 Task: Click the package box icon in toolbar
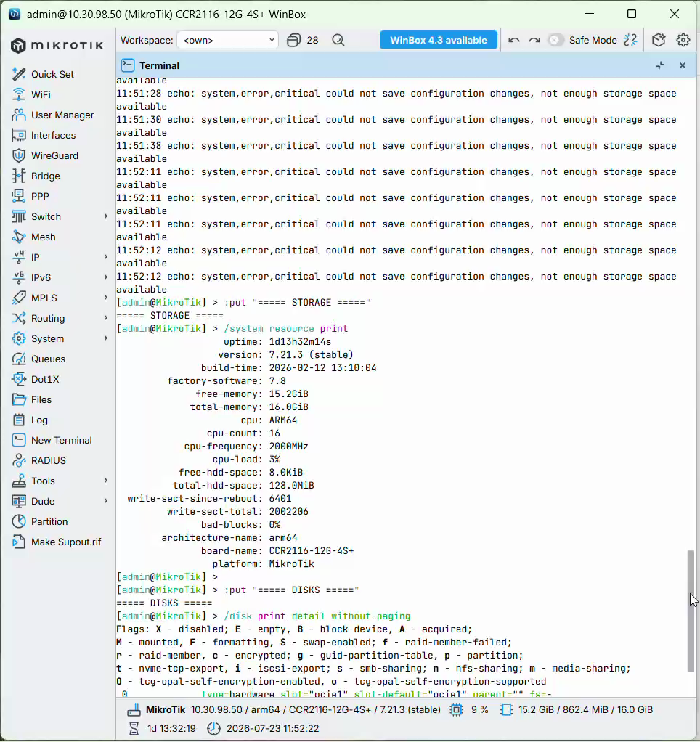(x=659, y=40)
